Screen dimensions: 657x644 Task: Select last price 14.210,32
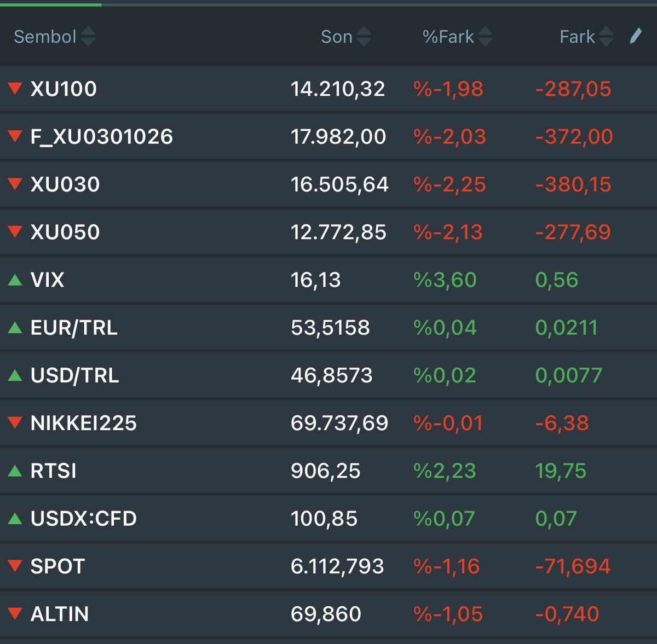point(338,89)
